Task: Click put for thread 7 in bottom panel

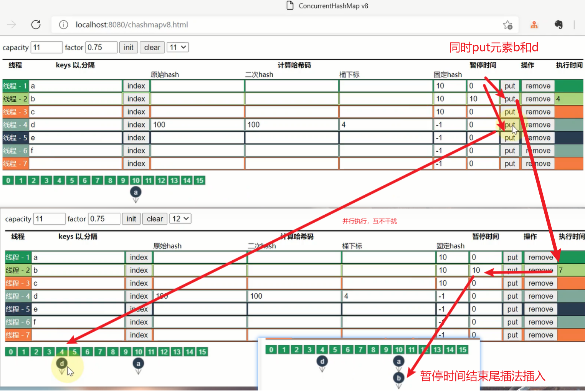Action: (512, 335)
